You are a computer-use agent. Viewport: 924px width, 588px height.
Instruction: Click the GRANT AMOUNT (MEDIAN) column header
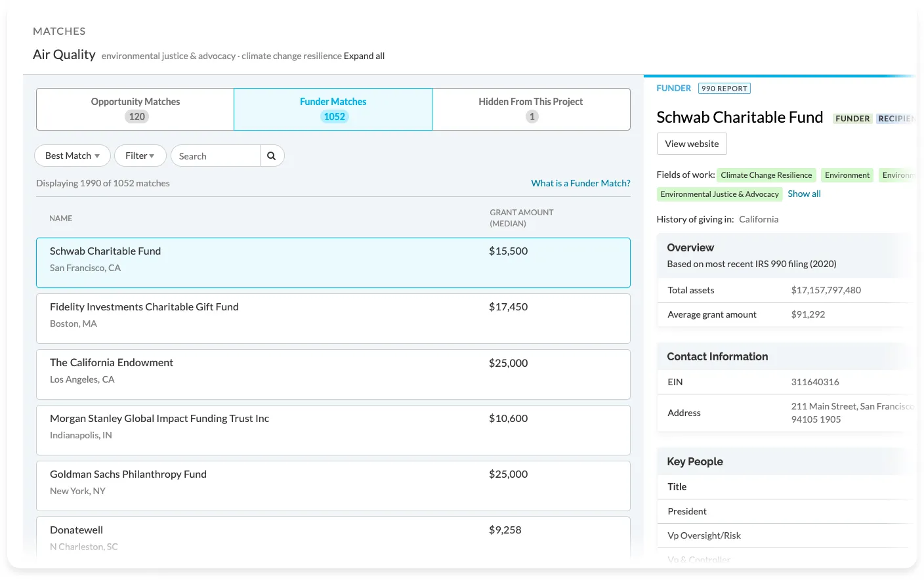(522, 218)
